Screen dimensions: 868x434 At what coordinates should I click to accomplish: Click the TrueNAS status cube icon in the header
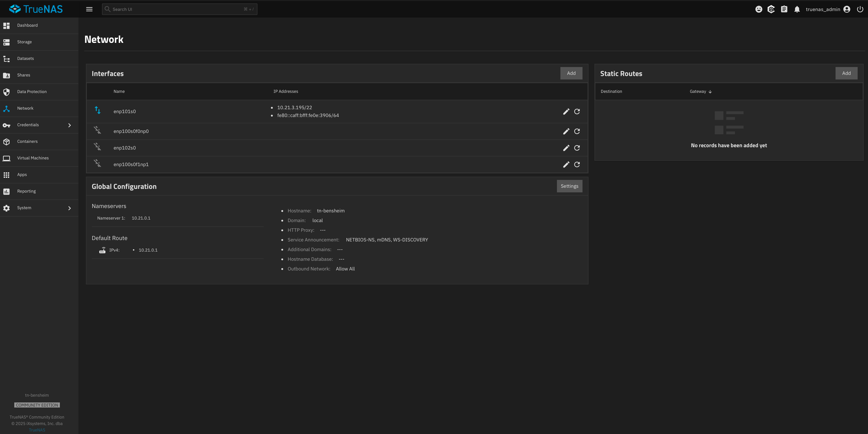(x=771, y=9)
